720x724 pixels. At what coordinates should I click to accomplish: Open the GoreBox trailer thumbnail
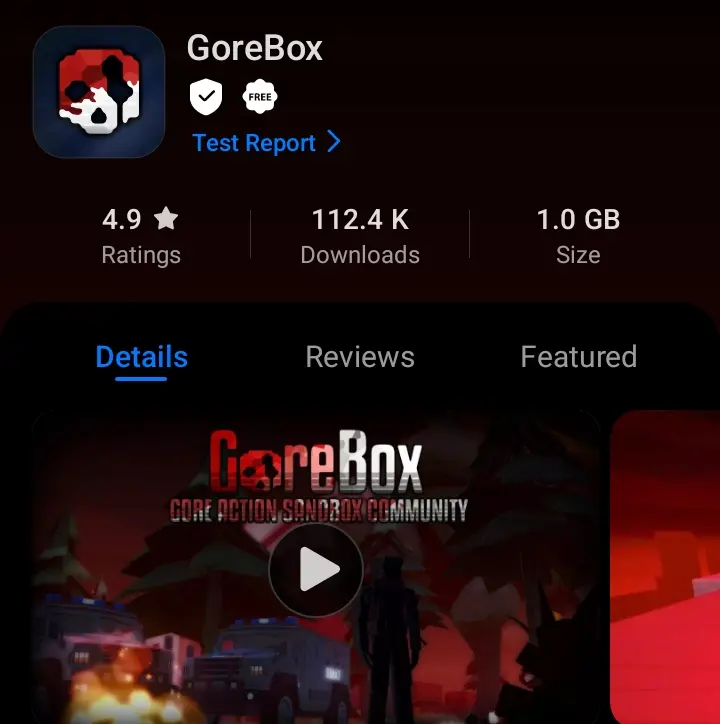point(316,567)
